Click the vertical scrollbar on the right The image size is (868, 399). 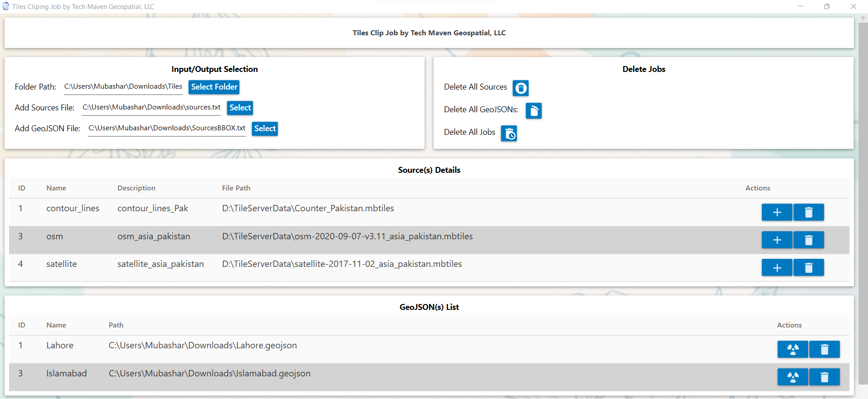point(863,204)
